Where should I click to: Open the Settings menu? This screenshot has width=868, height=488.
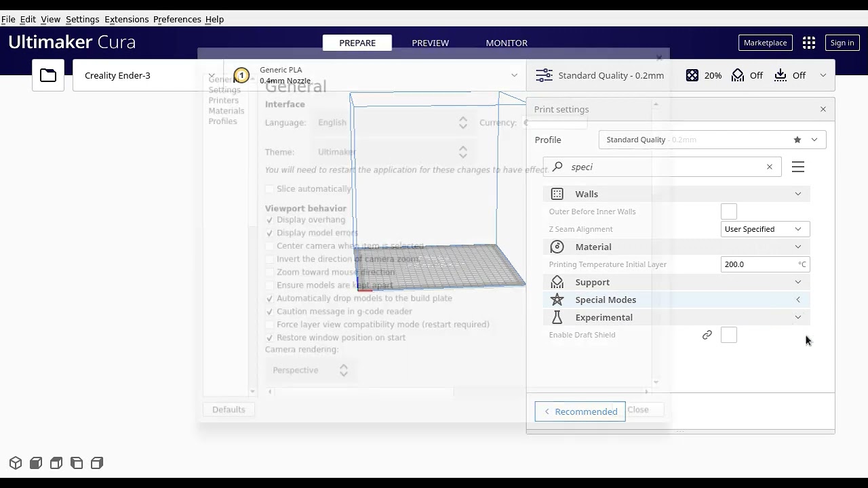[83, 19]
